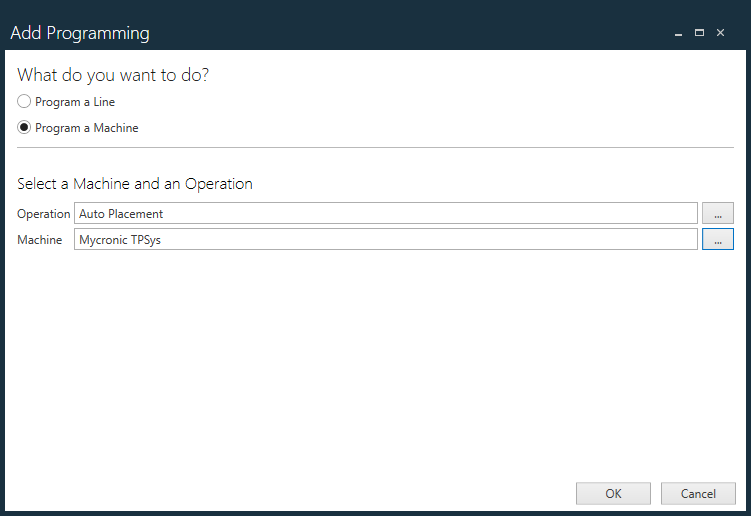Image resolution: width=751 pixels, height=516 pixels.
Task: Click the horizontal separator below the radio options
Action: pos(375,148)
